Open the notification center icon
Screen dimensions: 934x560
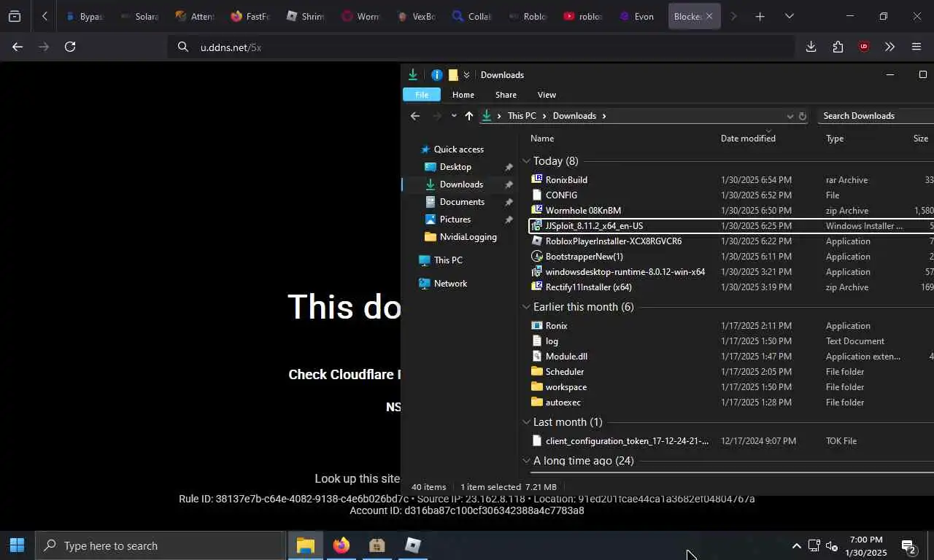(x=908, y=546)
